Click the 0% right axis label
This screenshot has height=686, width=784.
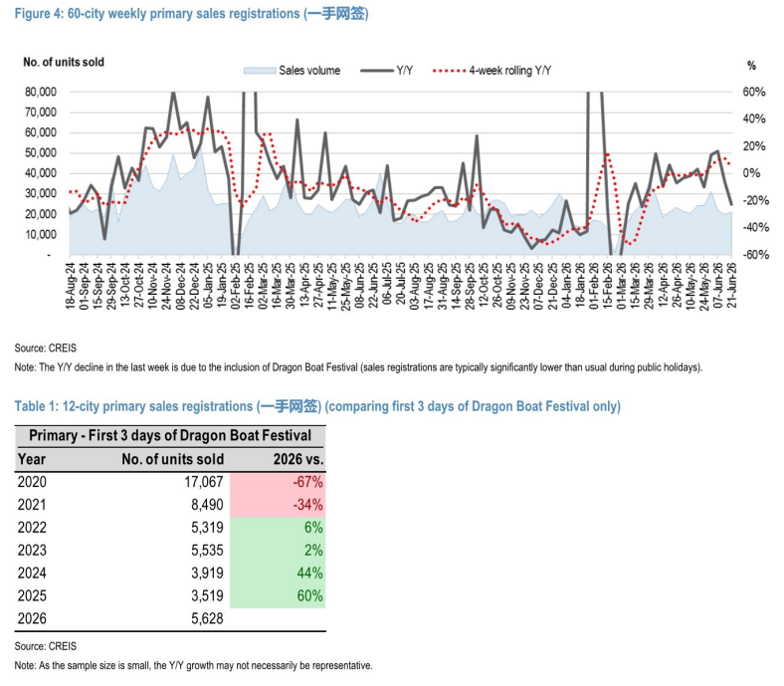[x=751, y=173]
